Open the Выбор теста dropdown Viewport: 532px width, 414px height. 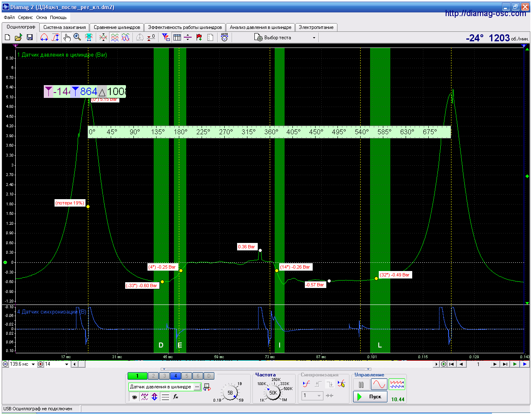pyautogui.click(x=285, y=38)
